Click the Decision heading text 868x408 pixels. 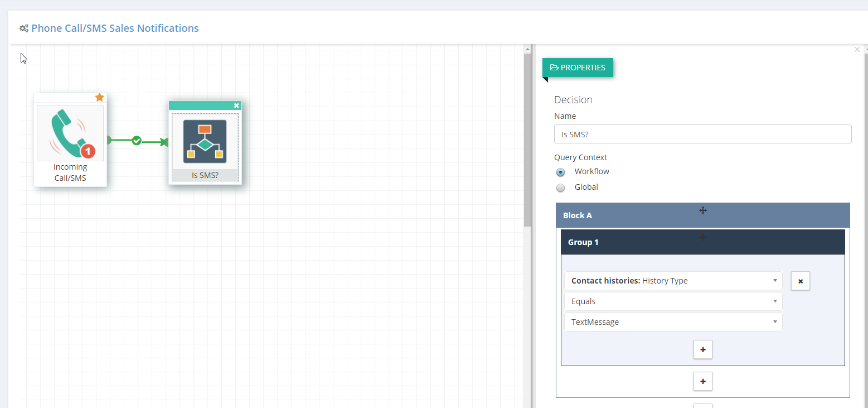(573, 100)
